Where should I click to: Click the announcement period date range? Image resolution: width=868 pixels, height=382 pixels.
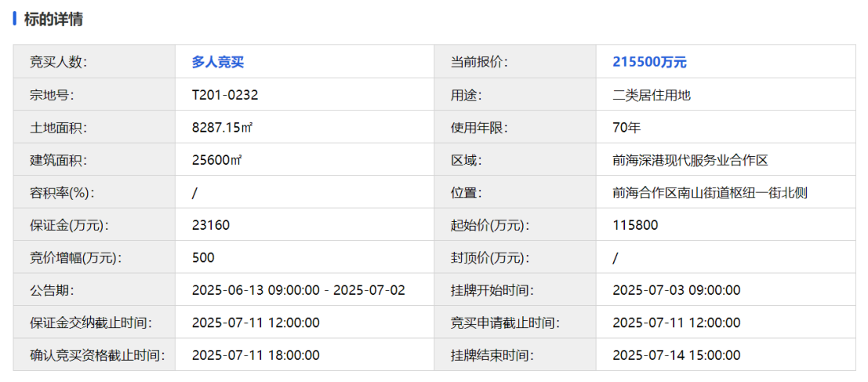coord(299,290)
